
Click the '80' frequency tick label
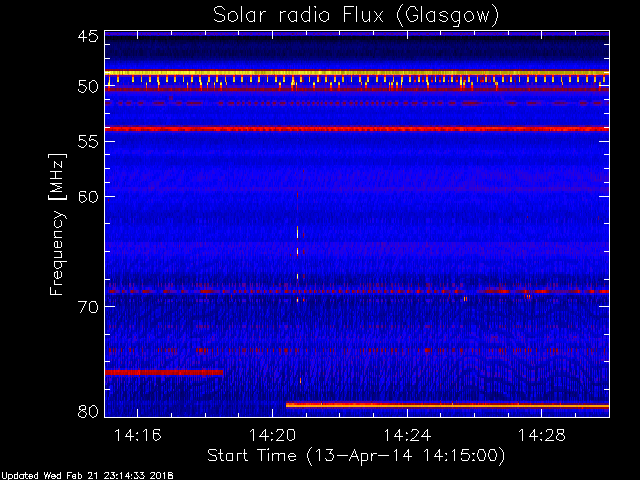pyautogui.click(x=88, y=411)
